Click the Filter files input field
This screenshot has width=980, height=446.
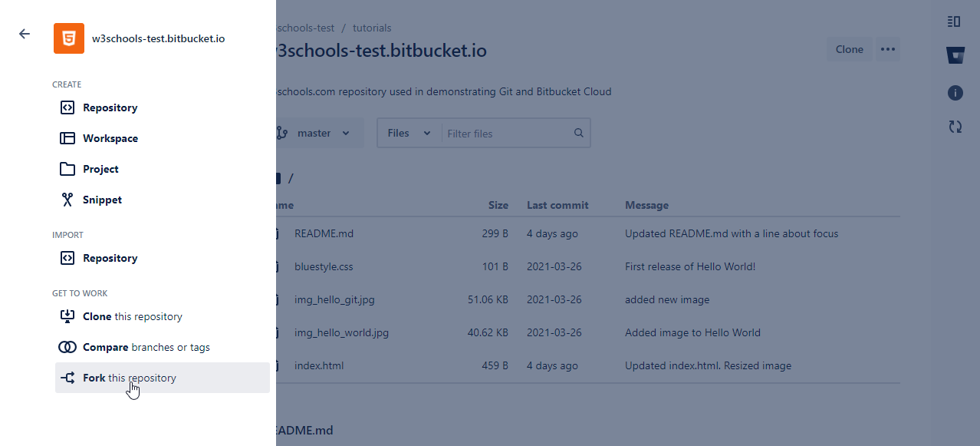tap(506, 134)
